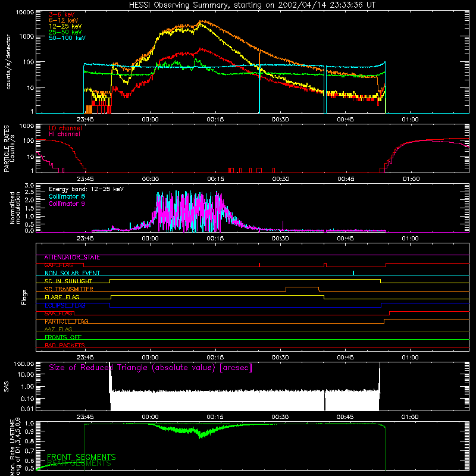Viewport: 476px width, 476px height.
Task: Click the SAA_FLAG label
Action: click(58, 314)
